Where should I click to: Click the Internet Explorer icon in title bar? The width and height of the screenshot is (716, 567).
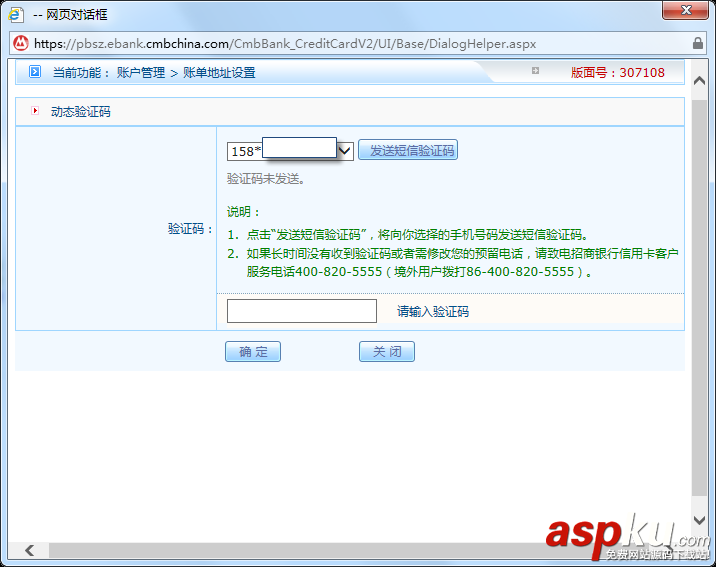click(x=16, y=15)
